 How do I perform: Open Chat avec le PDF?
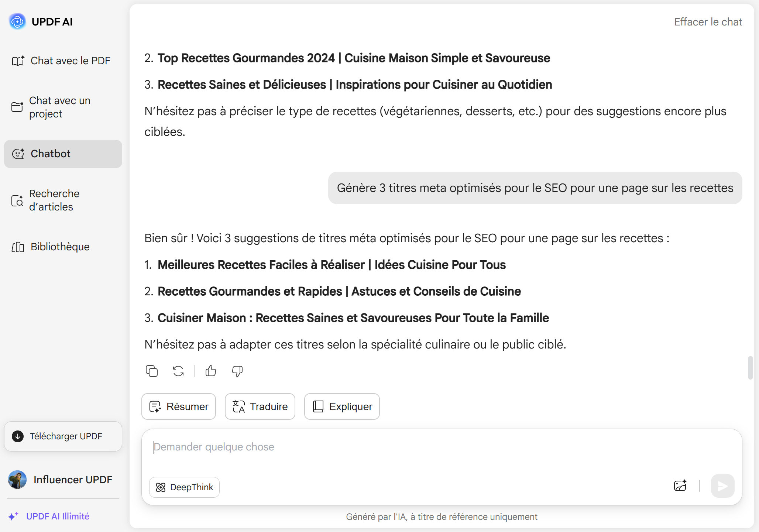coord(63,61)
